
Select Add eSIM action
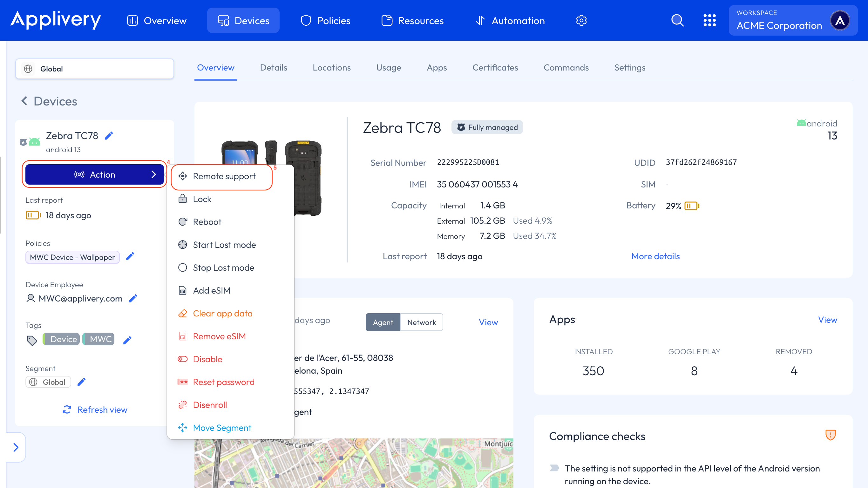[211, 290]
